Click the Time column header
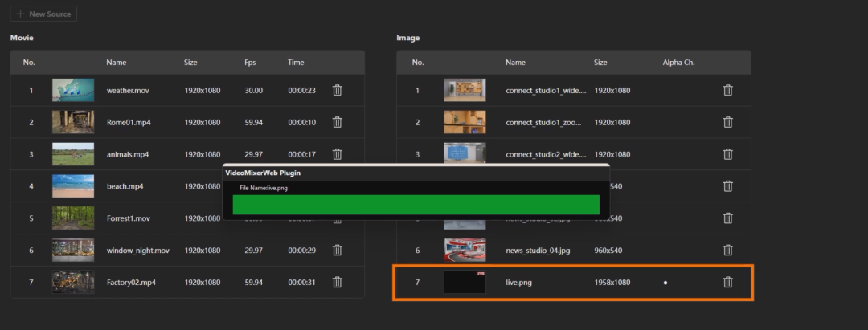Image resolution: width=868 pixels, height=330 pixels. coord(296,63)
